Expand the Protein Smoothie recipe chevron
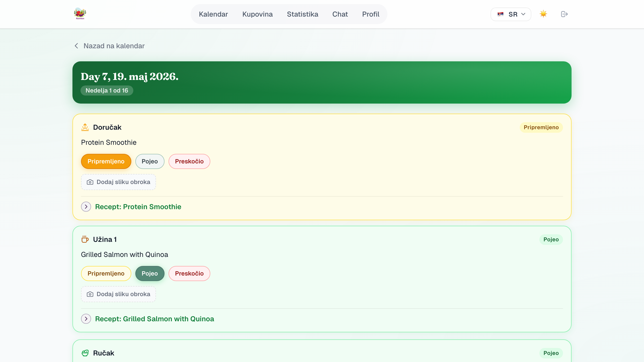This screenshot has height=362, width=644. point(86,207)
